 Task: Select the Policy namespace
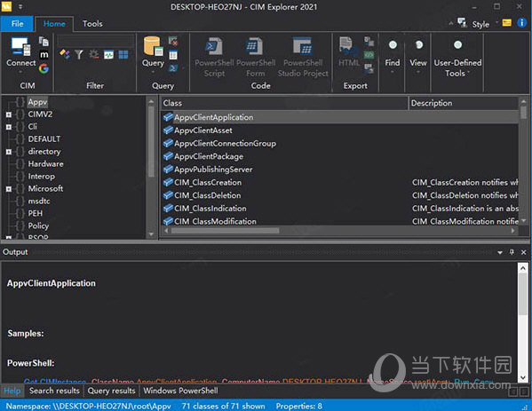tap(38, 225)
